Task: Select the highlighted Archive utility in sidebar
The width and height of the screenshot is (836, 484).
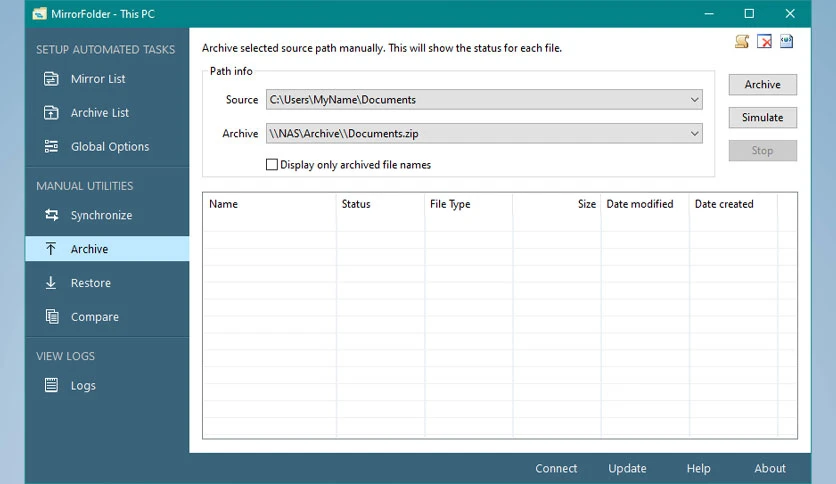Action: [107, 249]
